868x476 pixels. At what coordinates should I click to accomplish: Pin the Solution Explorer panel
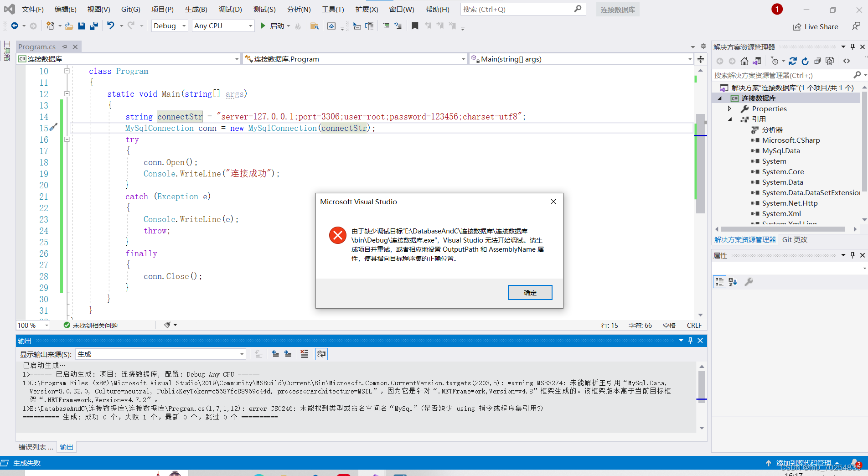click(852, 46)
